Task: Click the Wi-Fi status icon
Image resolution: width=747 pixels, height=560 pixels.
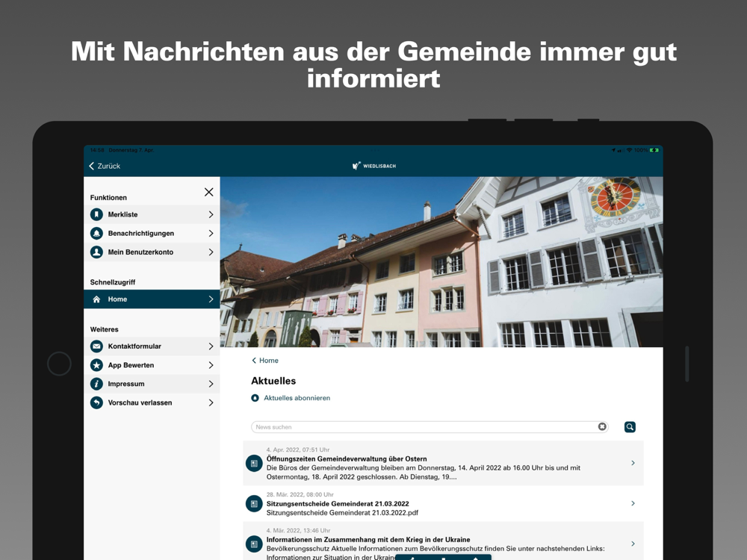Action: point(629,150)
